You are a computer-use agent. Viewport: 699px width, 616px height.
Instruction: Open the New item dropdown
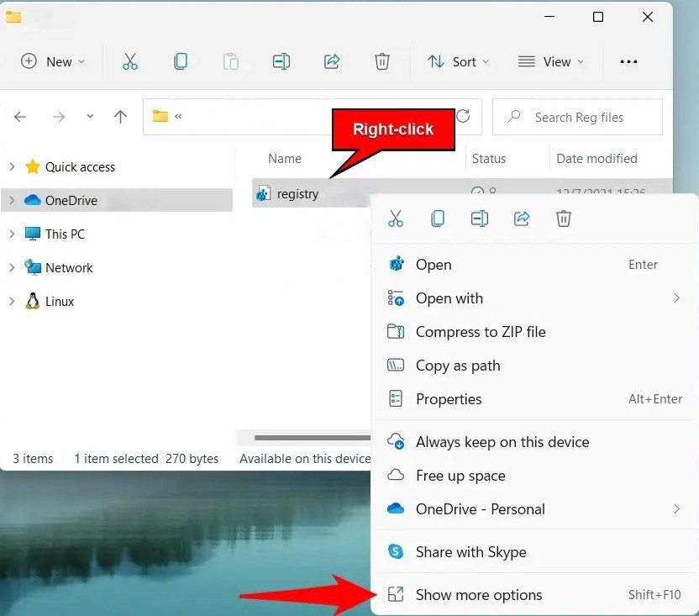coord(53,61)
